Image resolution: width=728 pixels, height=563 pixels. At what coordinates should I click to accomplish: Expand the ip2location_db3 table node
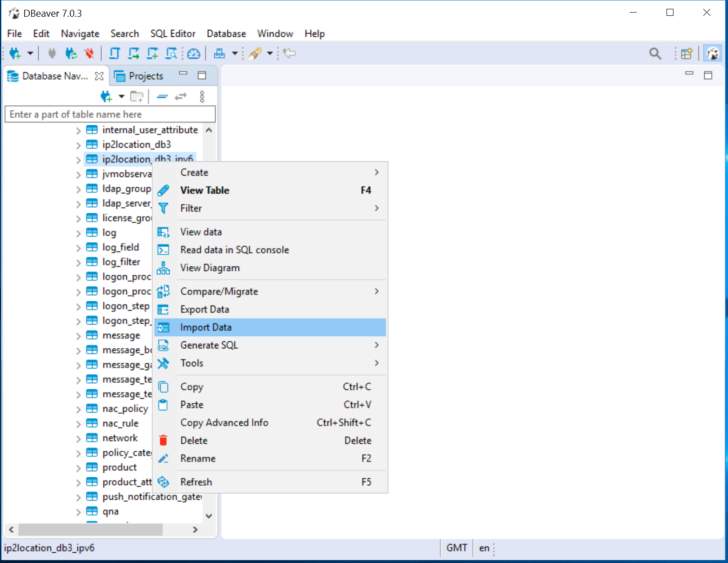click(x=78, y=145)
